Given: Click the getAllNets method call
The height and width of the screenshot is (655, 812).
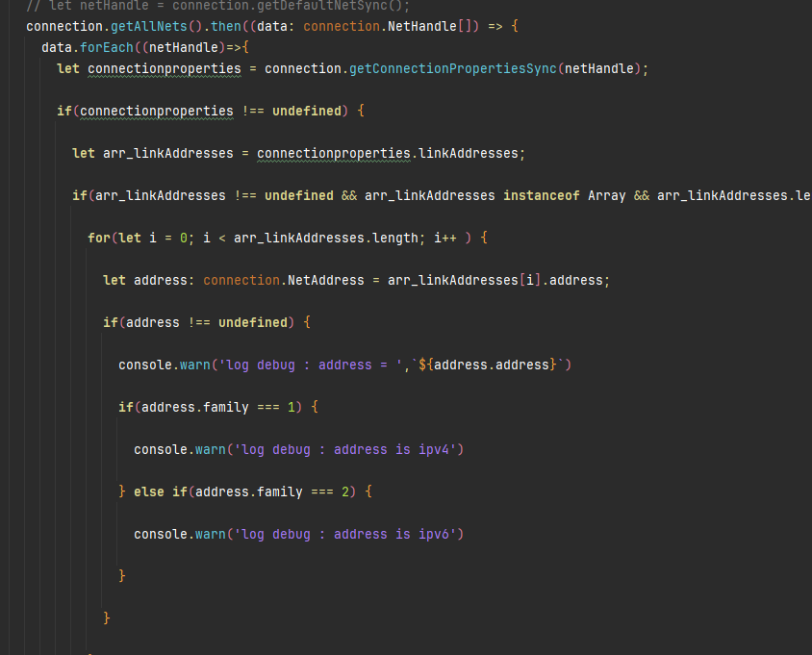Looking at the screenshot, I should point(148,26).
